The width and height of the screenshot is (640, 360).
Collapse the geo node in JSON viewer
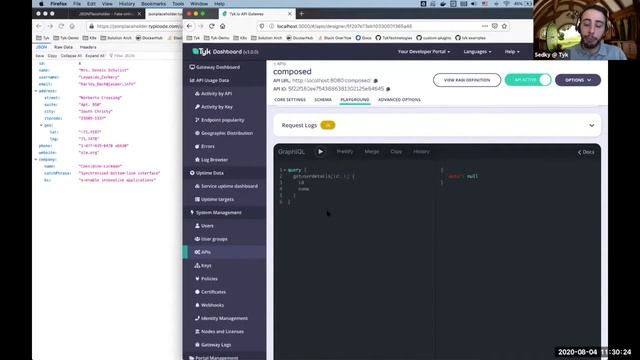(41, 125)
